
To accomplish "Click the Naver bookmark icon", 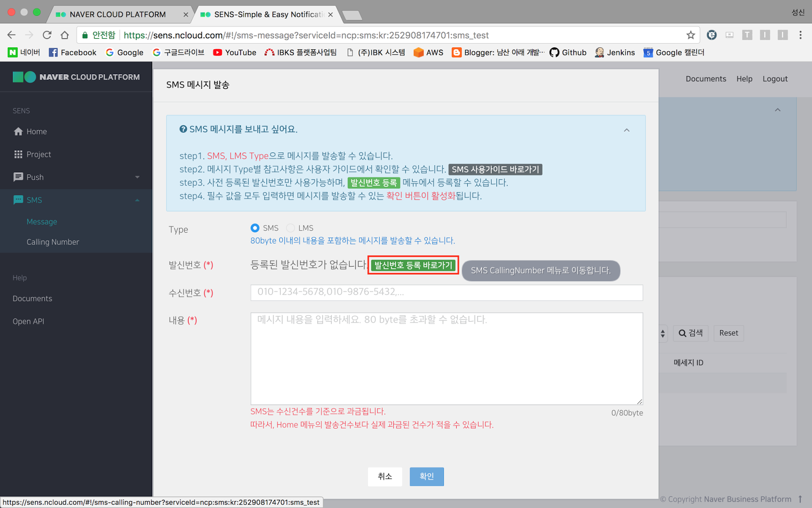I will [x=13, y=52].
